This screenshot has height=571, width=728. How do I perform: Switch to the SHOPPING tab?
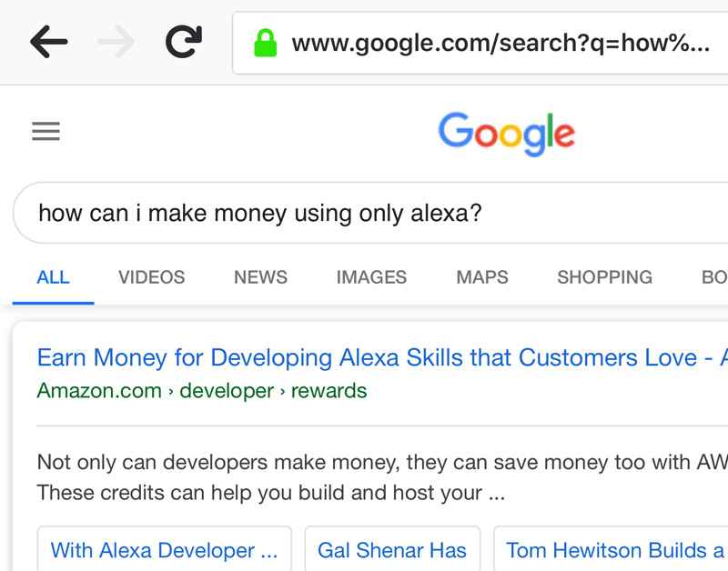pyautogui.click(x=604, y=277)
